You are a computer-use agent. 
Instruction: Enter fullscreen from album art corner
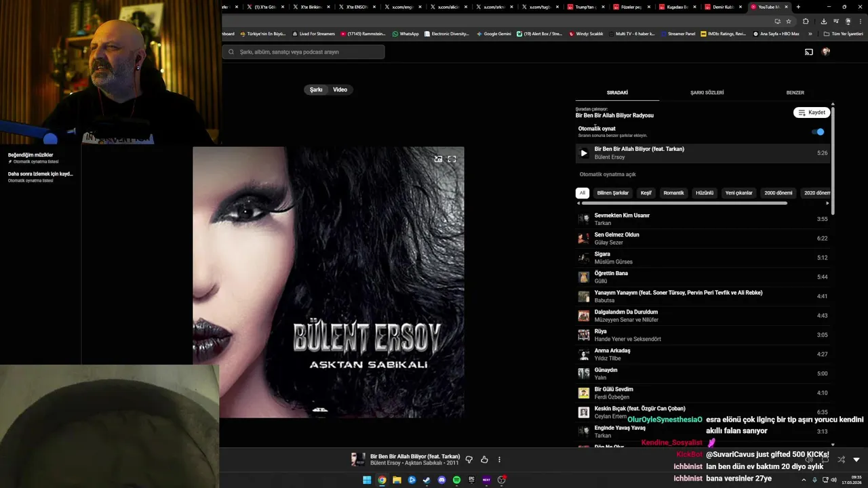tap(452, 159)
